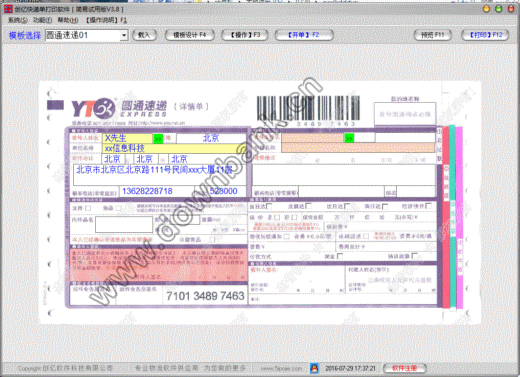
Task: Open the 帮助(H) menu
Action: pyautogui.click(x=68, y=20)
